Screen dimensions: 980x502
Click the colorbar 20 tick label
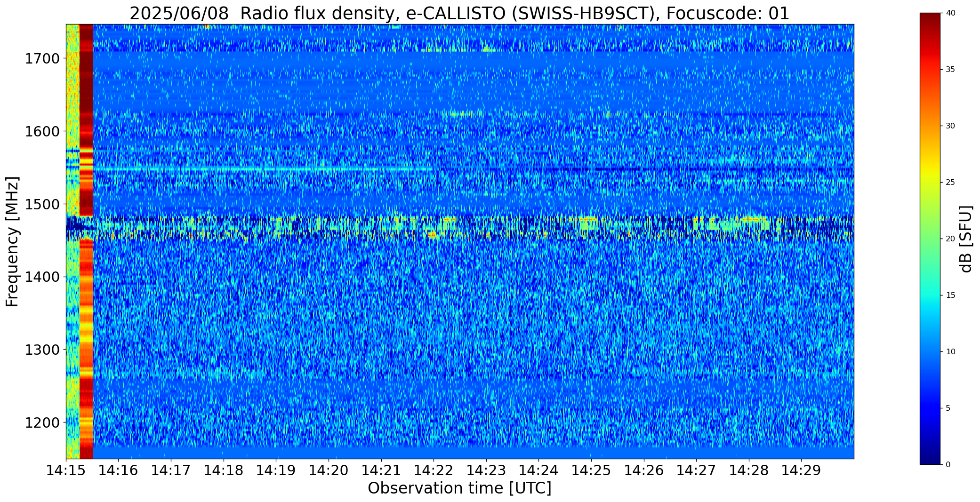coord(950,239)
